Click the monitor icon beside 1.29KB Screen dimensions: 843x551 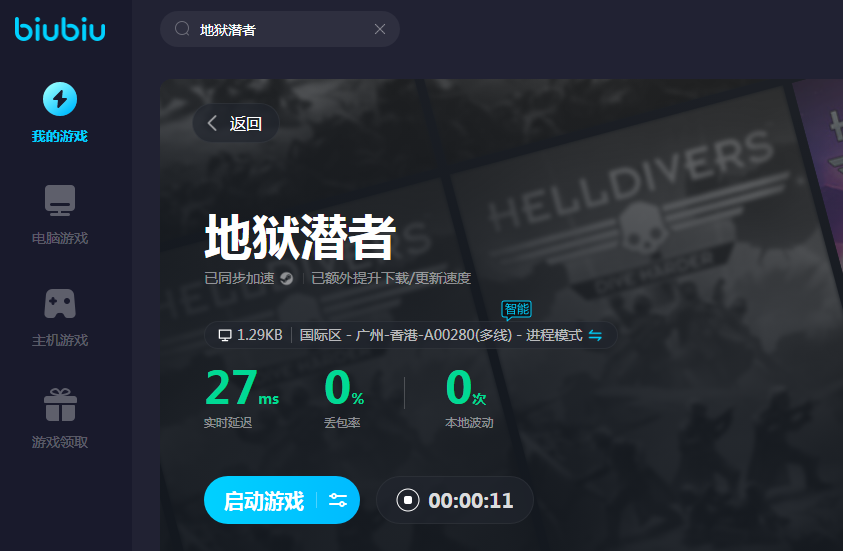click(225, 335)
